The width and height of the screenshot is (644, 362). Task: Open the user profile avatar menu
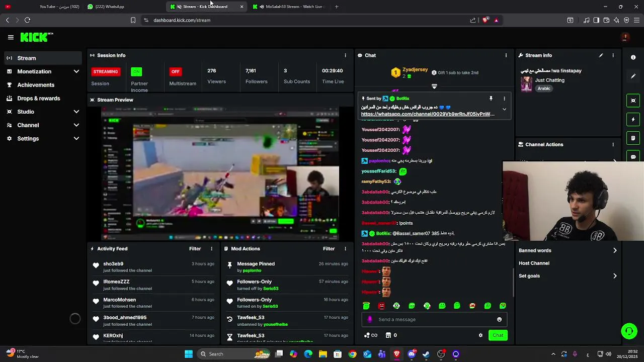(x=625, y=37)
